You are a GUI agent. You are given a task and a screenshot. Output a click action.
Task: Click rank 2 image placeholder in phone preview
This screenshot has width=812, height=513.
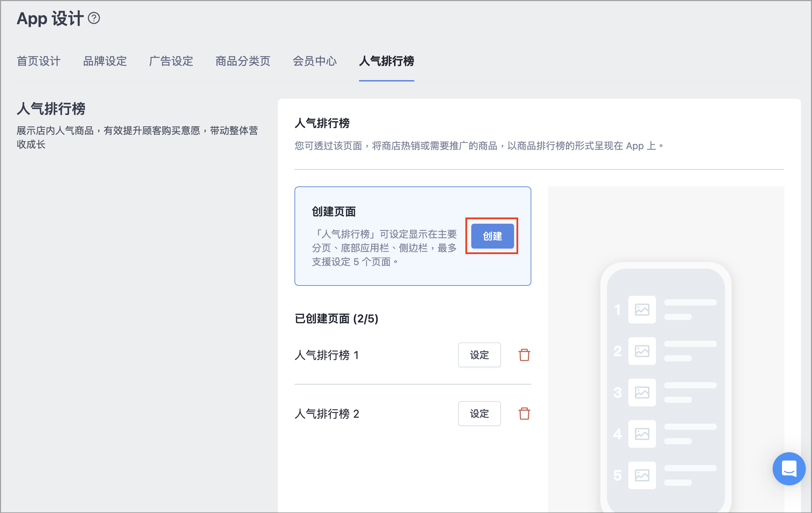(x=642, y=351)
